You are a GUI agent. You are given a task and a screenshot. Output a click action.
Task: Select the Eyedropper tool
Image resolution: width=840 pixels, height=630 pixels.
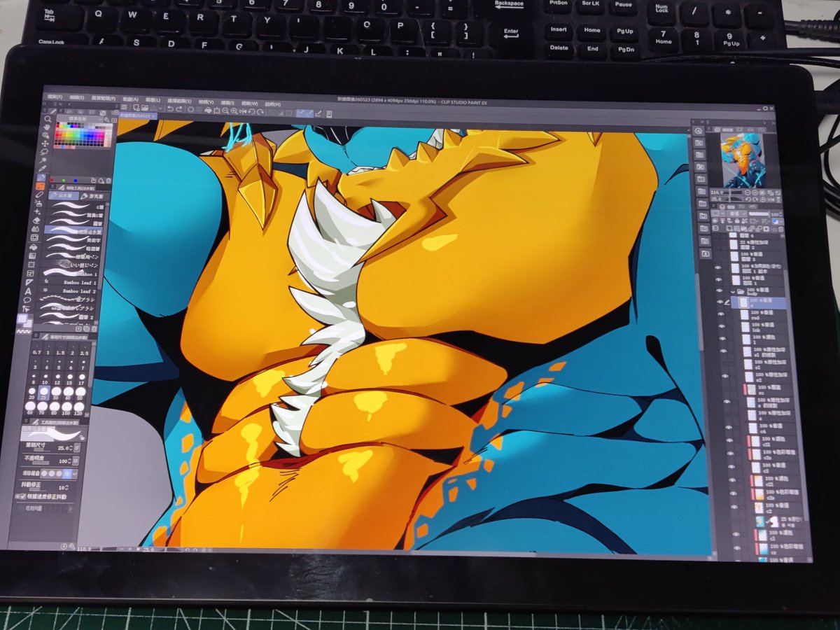(43, 168)
